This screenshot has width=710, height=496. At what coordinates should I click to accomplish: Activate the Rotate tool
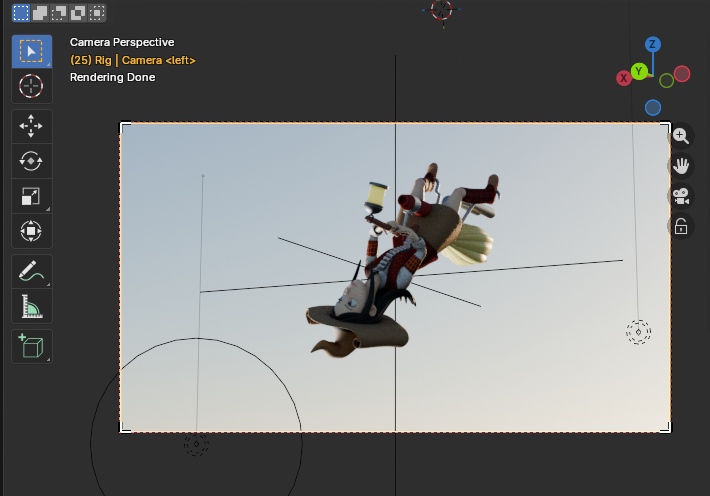click(31, 161)
